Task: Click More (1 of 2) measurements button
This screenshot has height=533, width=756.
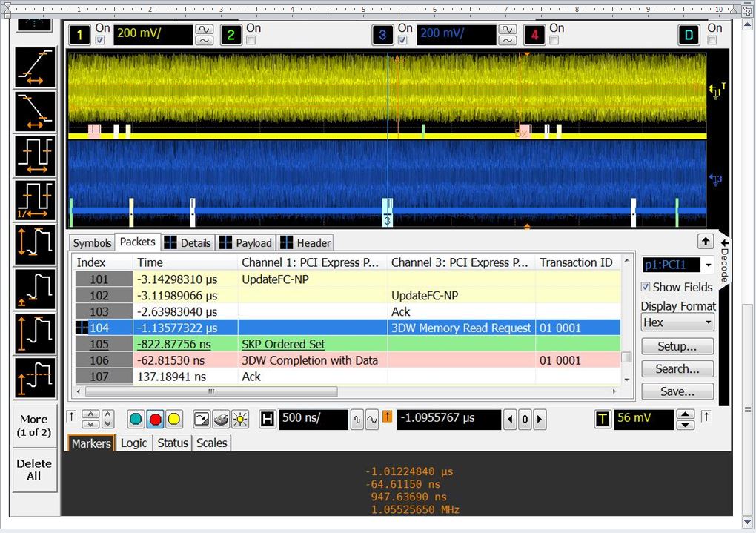Action: 34,426
